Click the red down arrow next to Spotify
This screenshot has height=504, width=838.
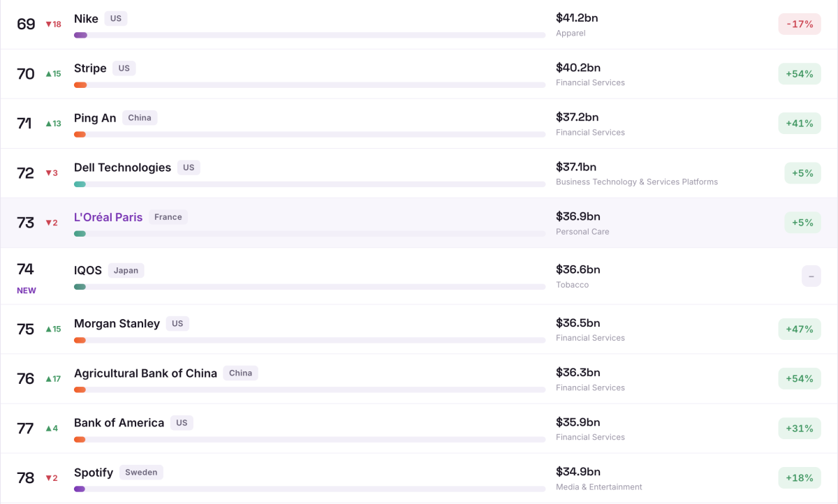(x=49, y=478)
